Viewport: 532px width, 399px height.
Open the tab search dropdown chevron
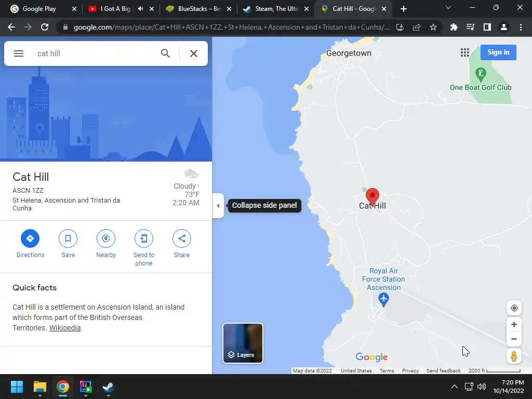click(x=448, y=7)
